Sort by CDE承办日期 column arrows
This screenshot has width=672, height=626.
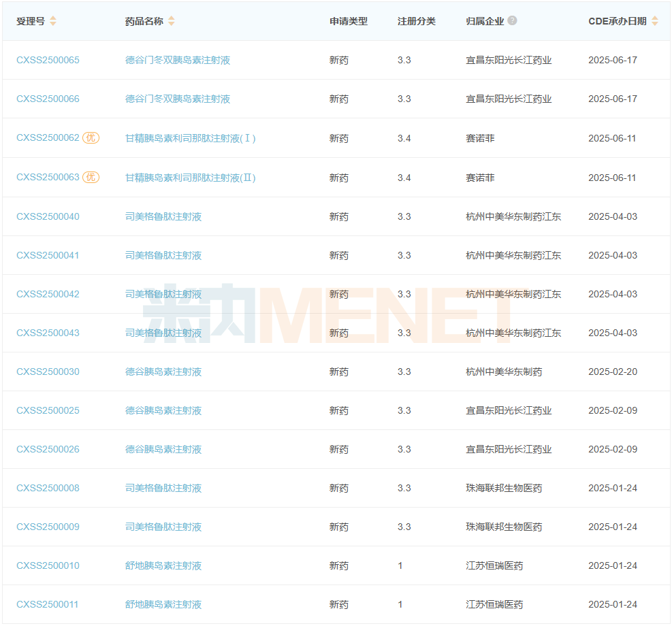[x=655, y=21]
